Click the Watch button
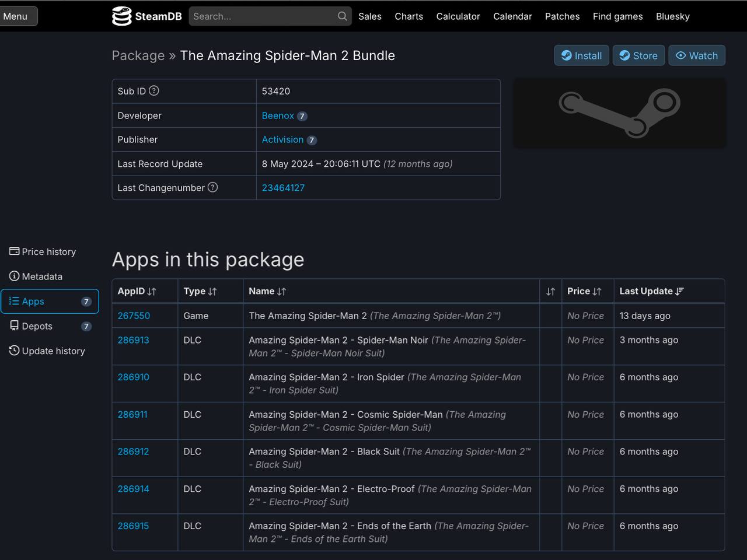 coord(697,55)
